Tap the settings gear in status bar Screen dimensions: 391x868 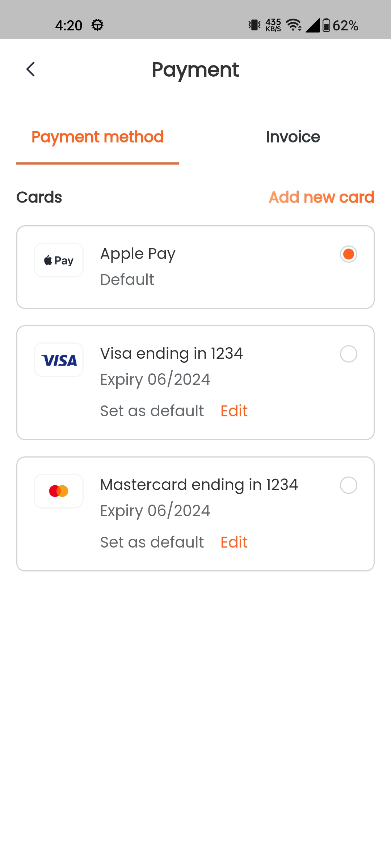coord(97,25)
